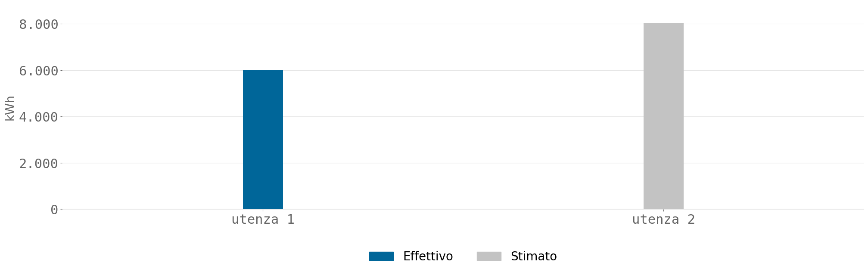Click the kWh y-axis title
This screenshot has height=272, width=868.
coord(10,108)
